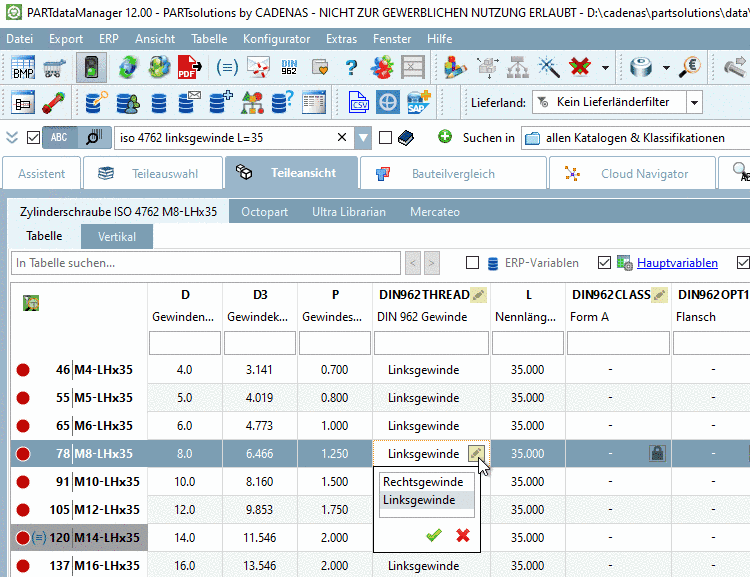The height and width of the screenshot is (577, 750).
Task: Switch to the Bauteilvergleich tab
Action: coord(453,173)
